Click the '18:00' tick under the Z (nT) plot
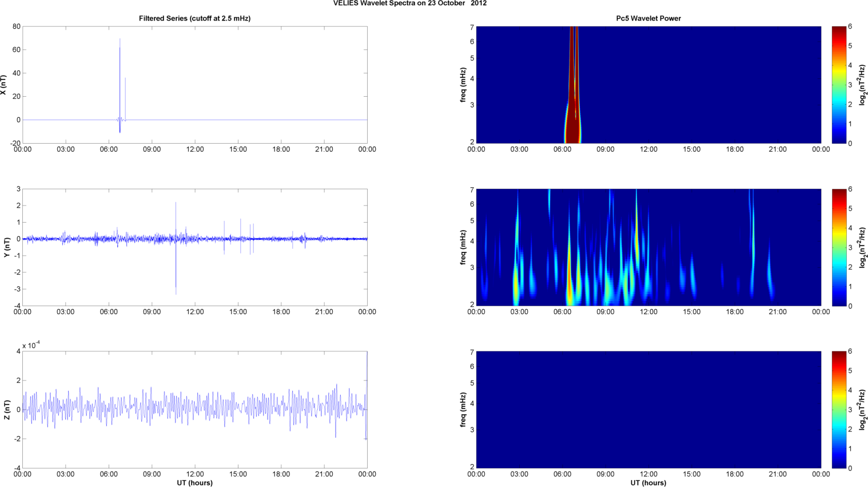Image resolution: width=868 pixels, height=487 pixels. (281, 474)
